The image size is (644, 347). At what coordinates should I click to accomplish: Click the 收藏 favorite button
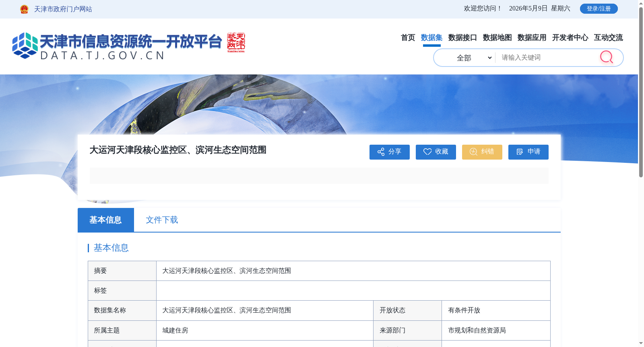436,152
